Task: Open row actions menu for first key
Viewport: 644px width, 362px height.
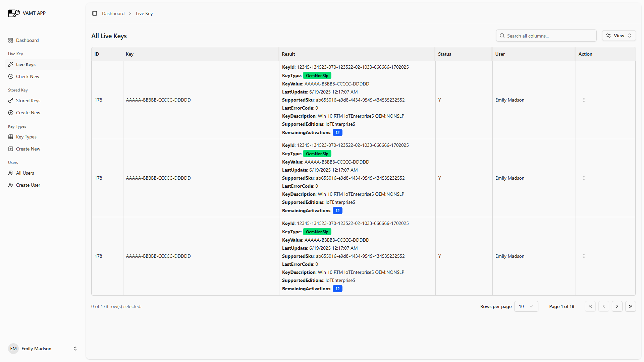Action: (x=584, y=100)
